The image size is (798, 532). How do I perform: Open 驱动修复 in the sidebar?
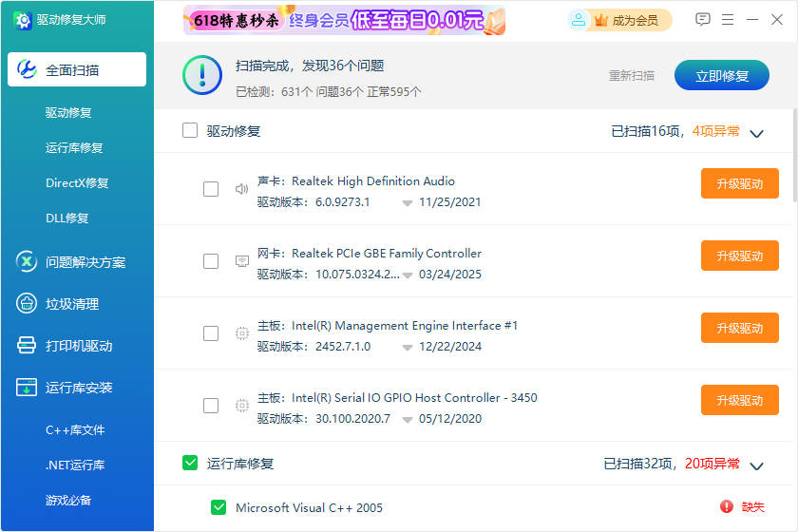pos(68,112)
